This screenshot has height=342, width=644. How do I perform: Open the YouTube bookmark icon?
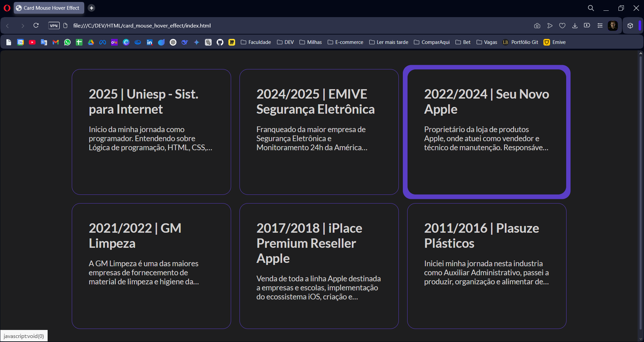pos(32,42)
